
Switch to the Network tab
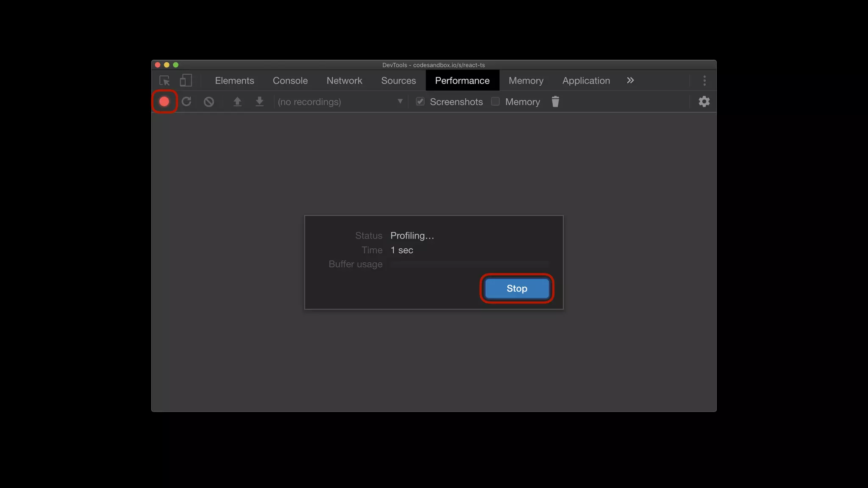point(344,80)
